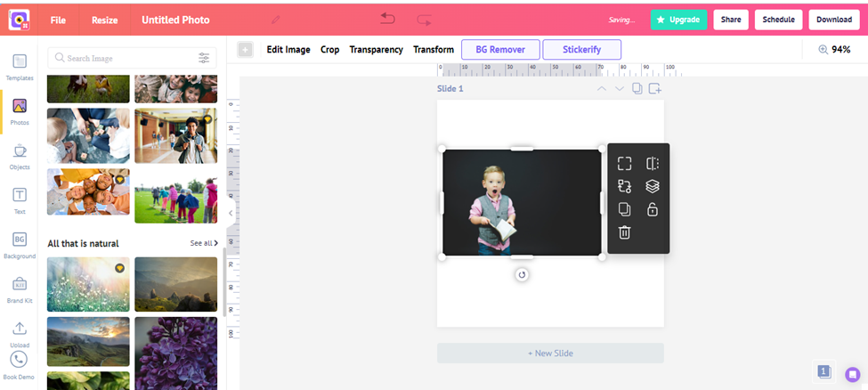Screen dimensions: 868x390
Task: Open the Upload sidebar panel
Action: tap(20, 335)
